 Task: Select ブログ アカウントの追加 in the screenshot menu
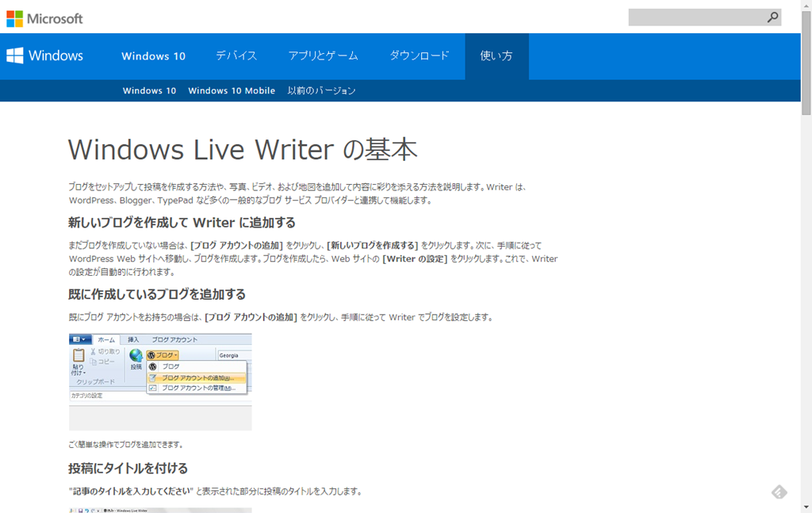click(198, 377)
